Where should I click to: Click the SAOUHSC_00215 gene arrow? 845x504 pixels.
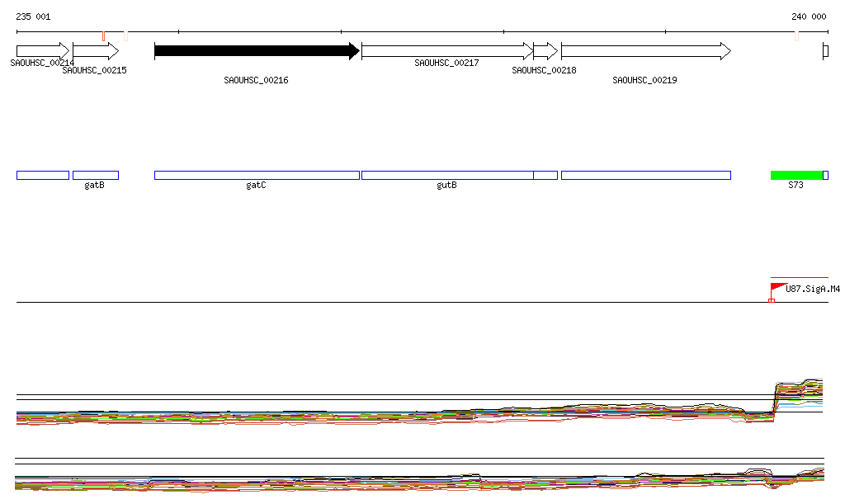tap(96, 51)
